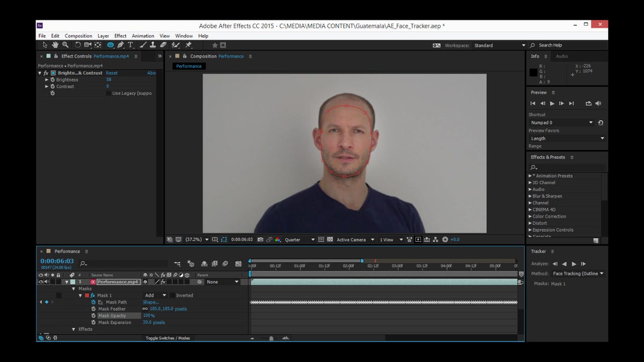Collapse the Masks property group
The image size is (644, 362).
tap(74, 289)
